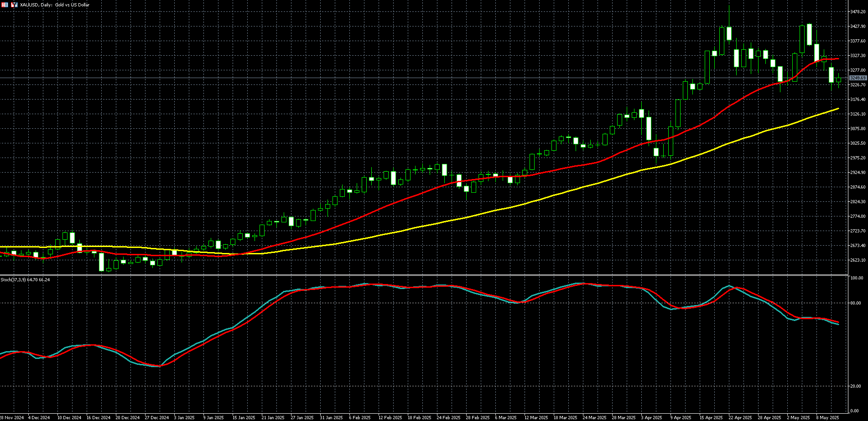Click the stochastic 20.00 level label
Screen dimensions: 868x421
856,386
